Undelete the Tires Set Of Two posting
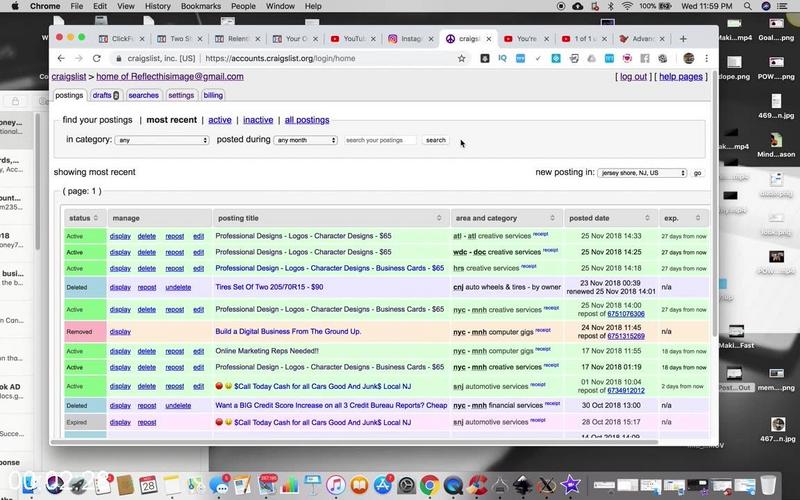800x500 pixels. [x=178, y=287]
